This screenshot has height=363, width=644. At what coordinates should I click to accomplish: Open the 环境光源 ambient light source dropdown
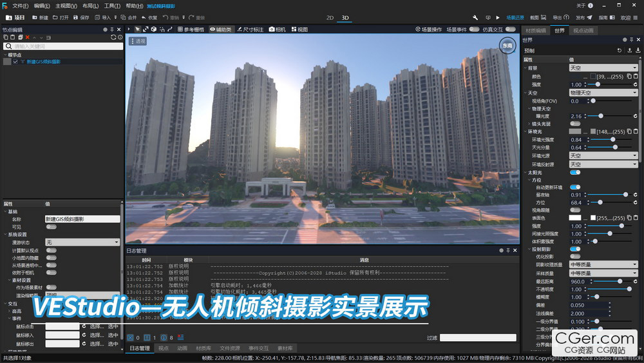pyautogui.click(x=603, y=156)
